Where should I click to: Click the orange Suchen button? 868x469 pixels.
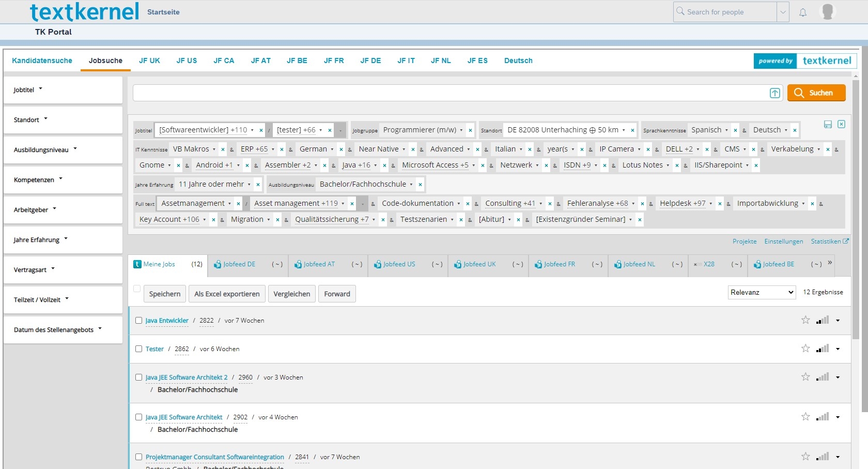tap(816, 93)
